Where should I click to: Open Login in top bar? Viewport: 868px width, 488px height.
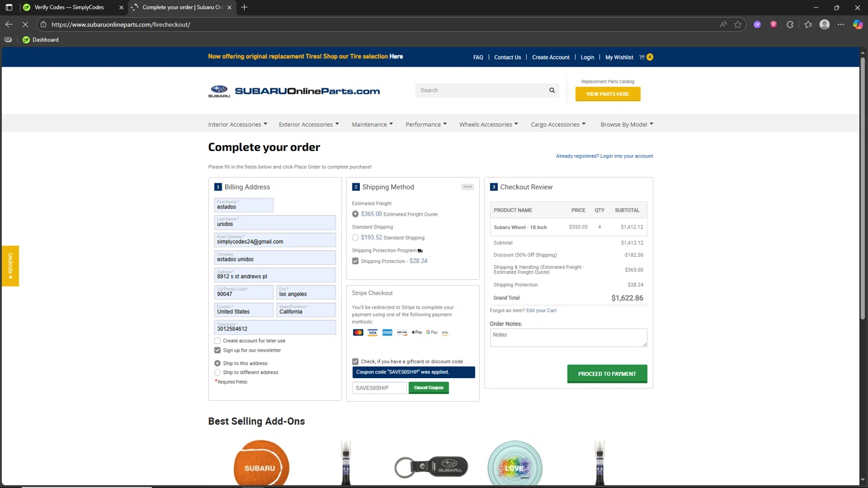point(587,57)
